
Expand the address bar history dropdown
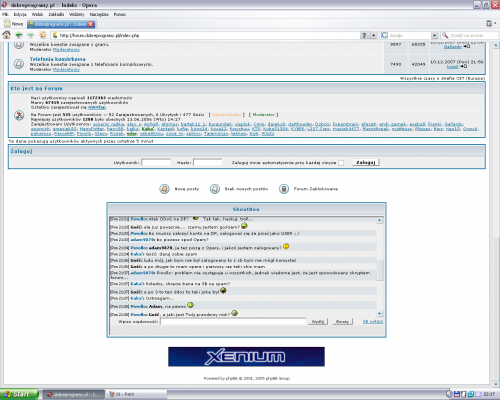click(374, 35)
